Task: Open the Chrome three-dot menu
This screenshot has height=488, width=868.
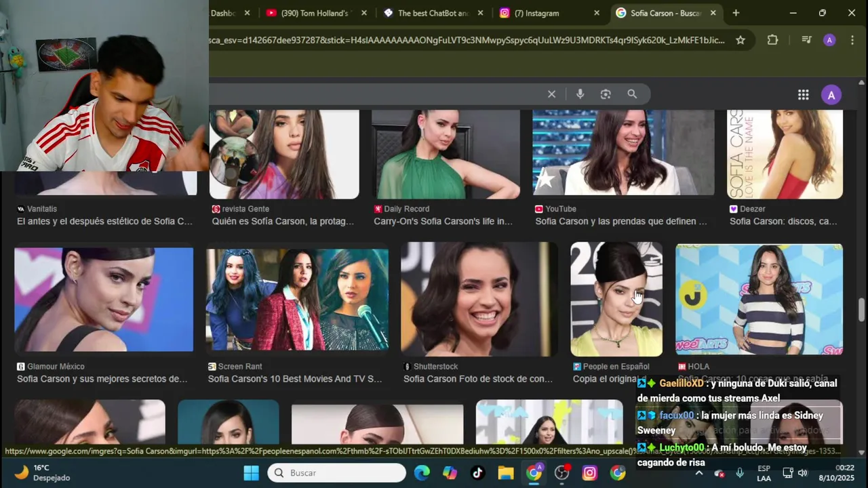Action: coord(852,40)
